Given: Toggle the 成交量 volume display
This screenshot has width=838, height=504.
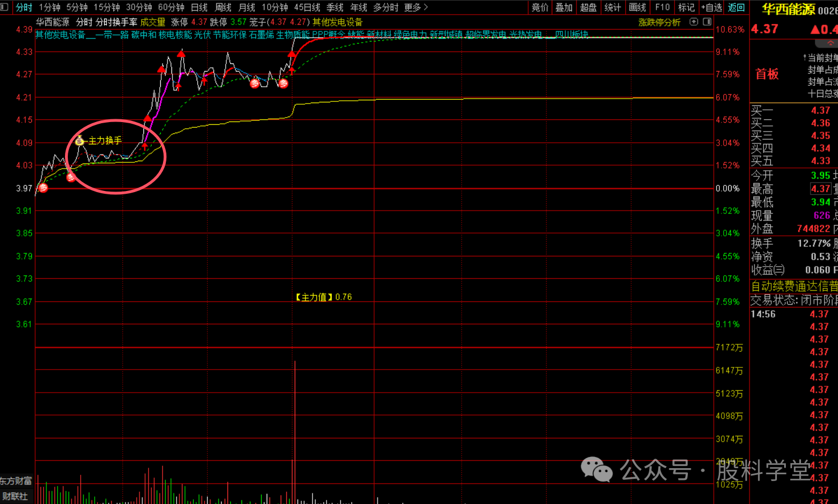Looking at the screenshot, I should coord(152,22).
